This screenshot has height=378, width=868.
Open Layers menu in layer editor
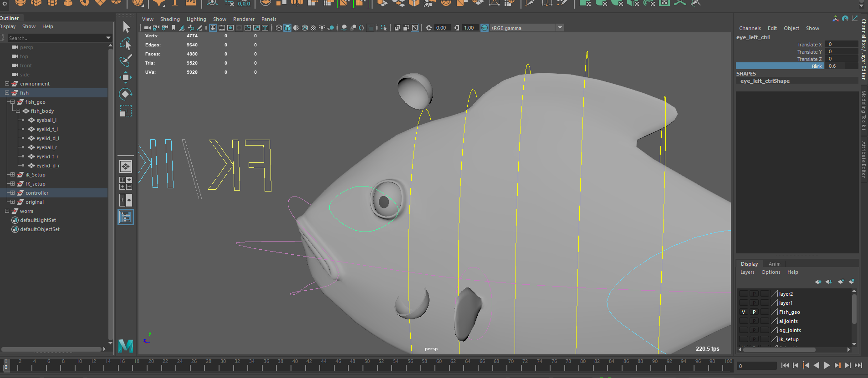coord(747,272)
